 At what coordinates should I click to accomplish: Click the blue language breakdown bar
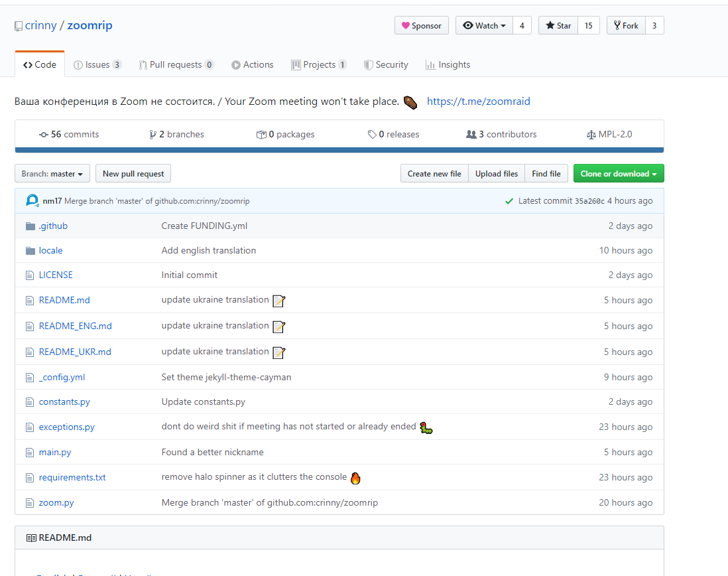[x=339, y=150]
